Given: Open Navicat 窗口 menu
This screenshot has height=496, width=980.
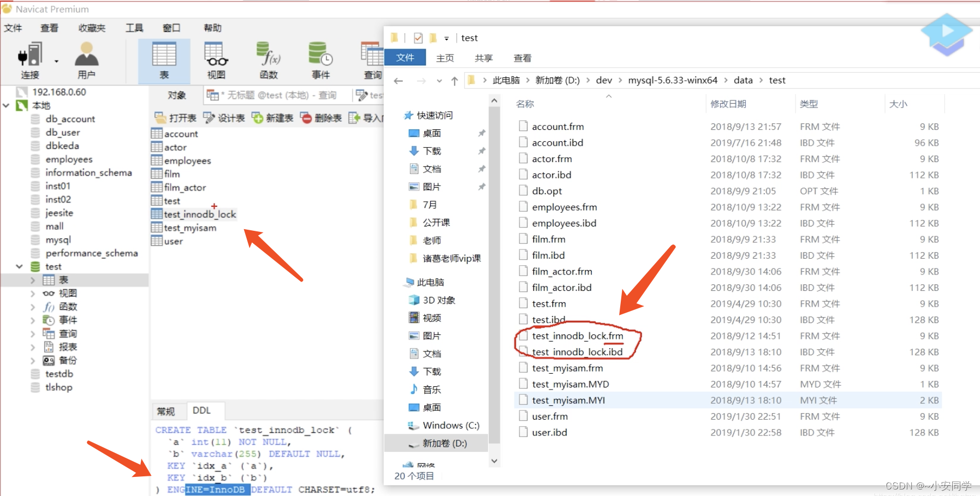Looking at the screenshot, I should point(171,28).
